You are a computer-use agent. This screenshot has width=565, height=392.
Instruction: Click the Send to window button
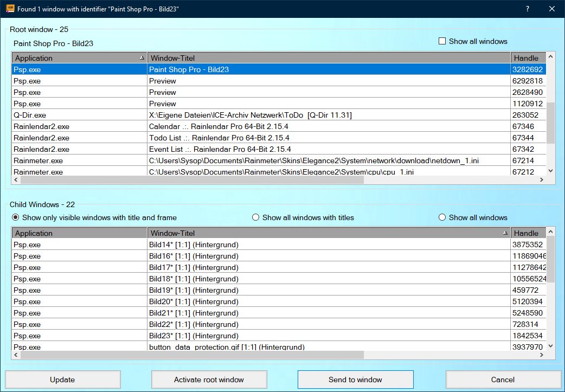[x=355, y=380]
